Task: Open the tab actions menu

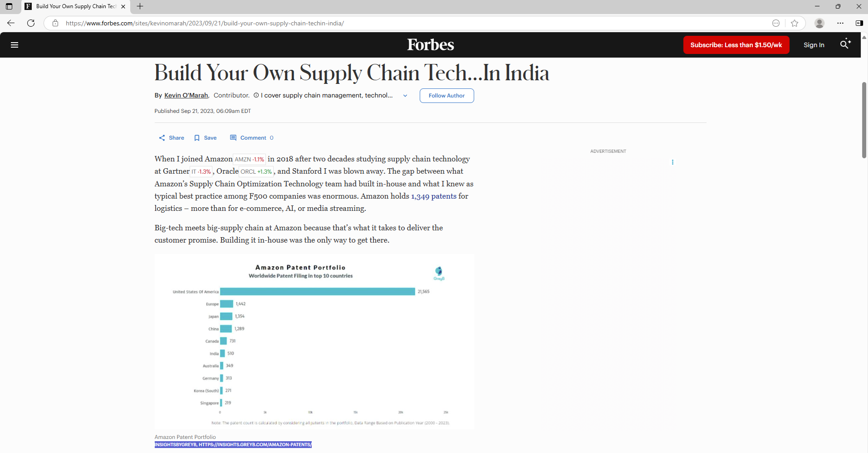Action: 9,6
